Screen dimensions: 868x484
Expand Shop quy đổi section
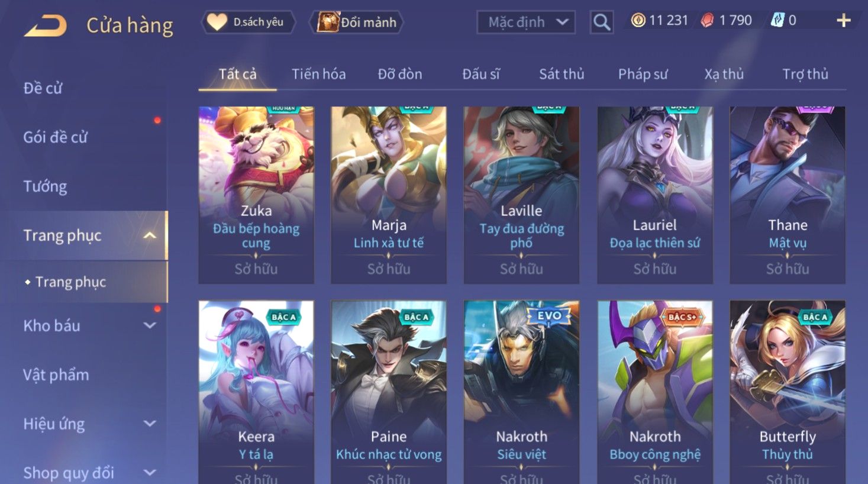(x=150, y=472)
